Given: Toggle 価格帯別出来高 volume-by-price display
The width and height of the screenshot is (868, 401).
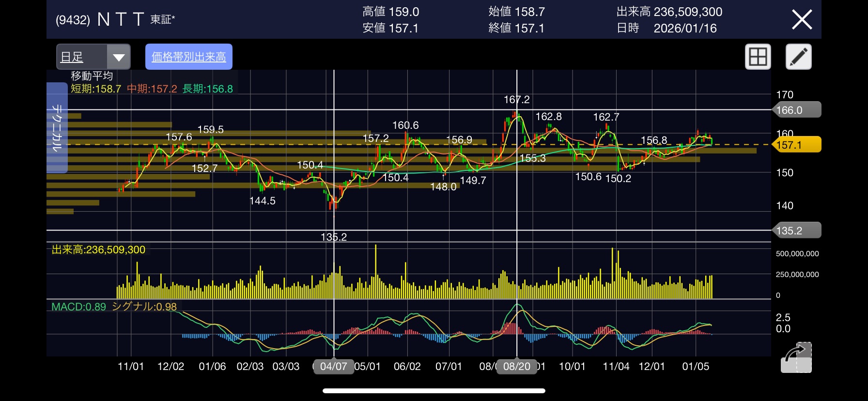Looking at the screenshot, I should [x=188, y=57].
